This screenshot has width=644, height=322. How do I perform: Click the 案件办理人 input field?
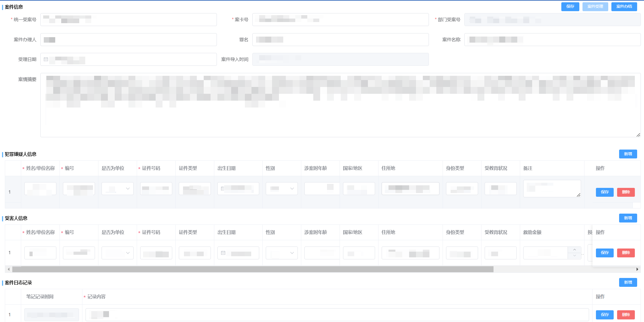[x=128, y=39]
